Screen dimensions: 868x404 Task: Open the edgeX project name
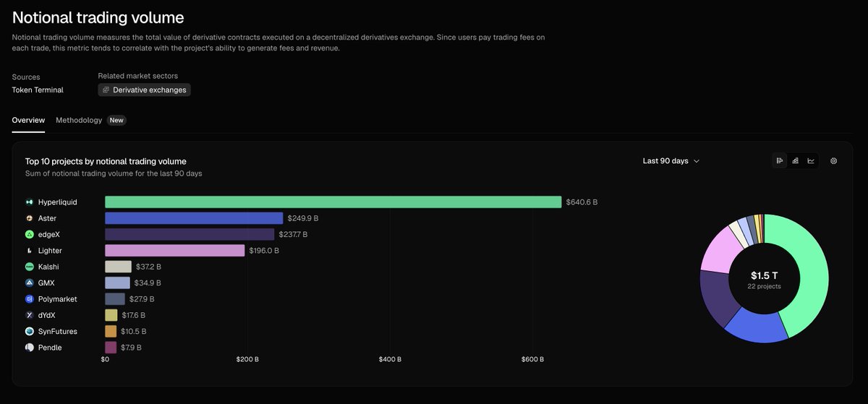50,234
